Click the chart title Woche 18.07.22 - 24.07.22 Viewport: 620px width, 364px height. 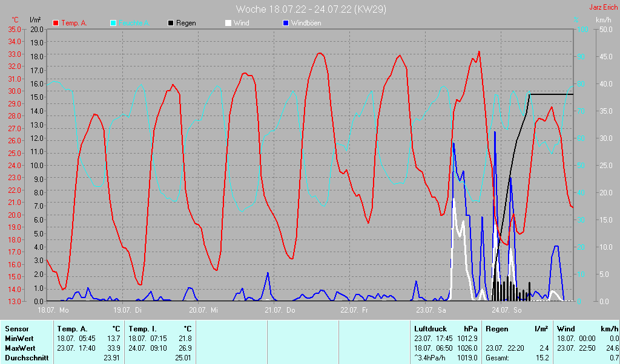tap(311, 9)
